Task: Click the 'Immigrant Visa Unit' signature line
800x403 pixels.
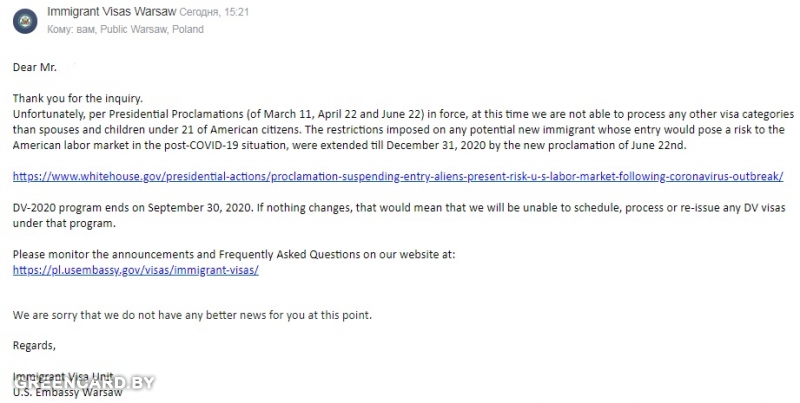Action: pos(63,377)
